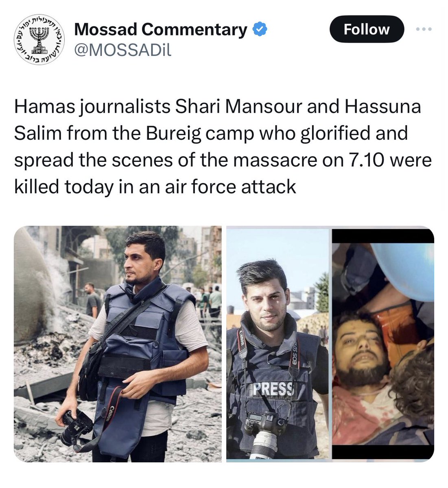Open the Mossad Commentary display name link
The image size is (448, 488).
161,29
